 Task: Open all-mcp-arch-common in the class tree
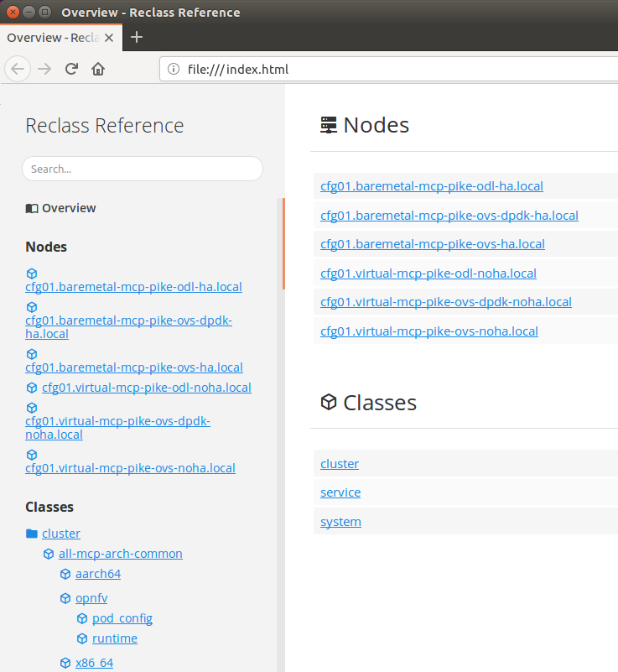[120, 554]
